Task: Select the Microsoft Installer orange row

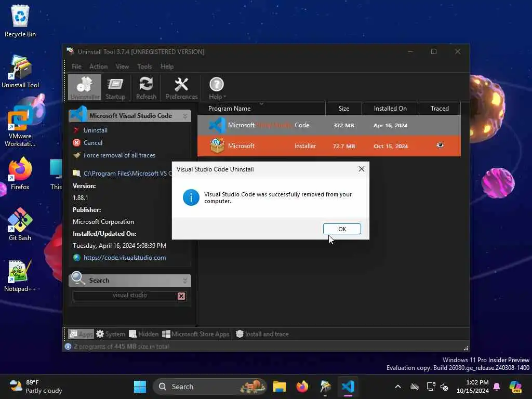Action: [329, 146]
